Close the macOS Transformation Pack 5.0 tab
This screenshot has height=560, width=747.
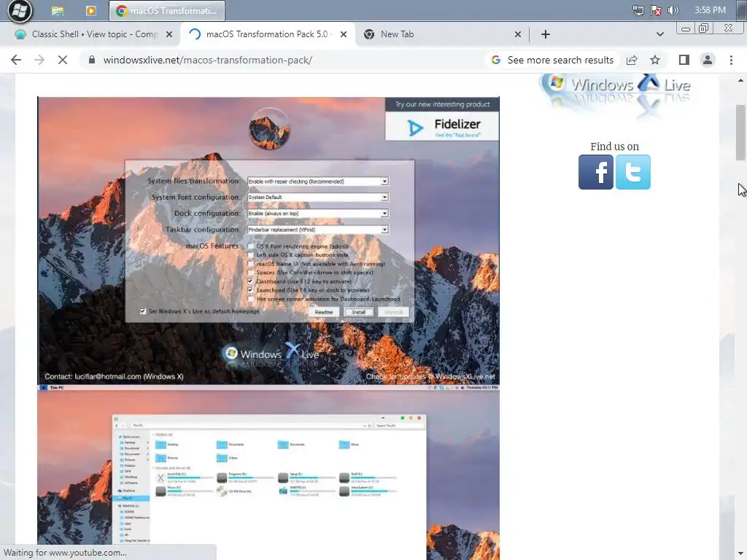[x=344, y=34]
